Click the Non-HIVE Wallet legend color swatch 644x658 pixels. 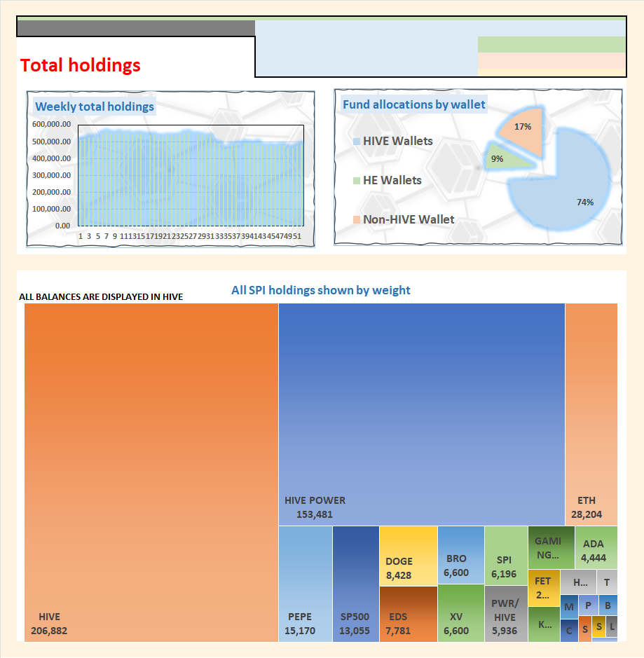[357, 219]
